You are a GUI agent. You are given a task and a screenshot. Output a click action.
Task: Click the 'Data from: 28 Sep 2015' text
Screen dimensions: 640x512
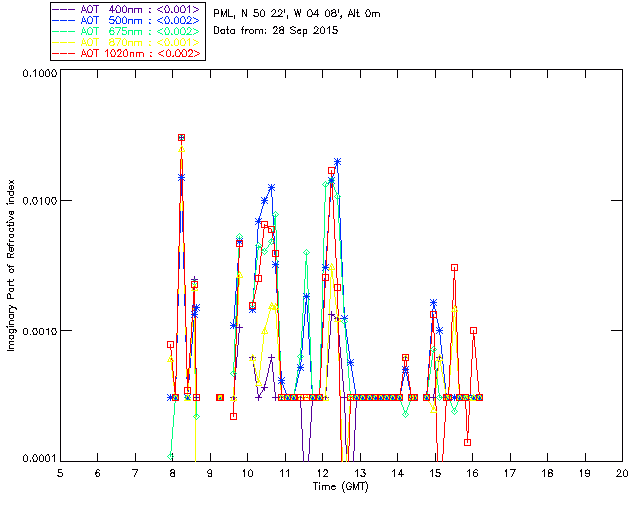coord(276,31)
